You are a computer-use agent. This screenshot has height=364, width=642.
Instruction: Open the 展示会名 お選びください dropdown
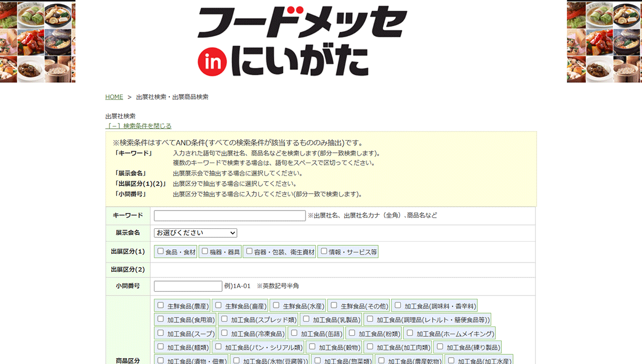pos(195,233)
